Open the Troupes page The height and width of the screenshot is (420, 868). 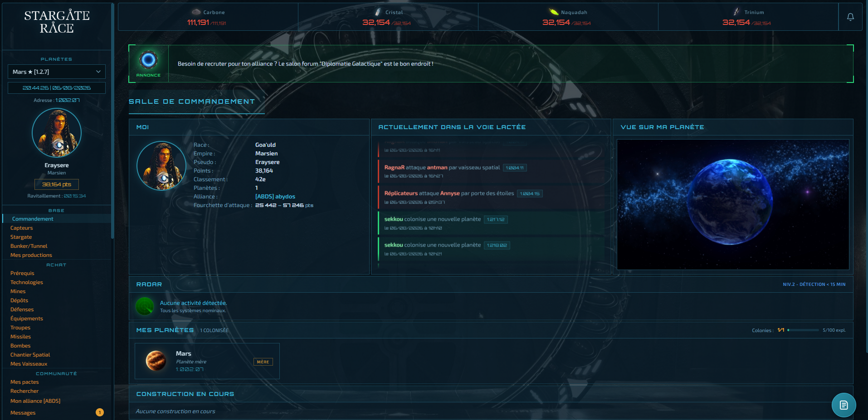(x=20, y=328)
